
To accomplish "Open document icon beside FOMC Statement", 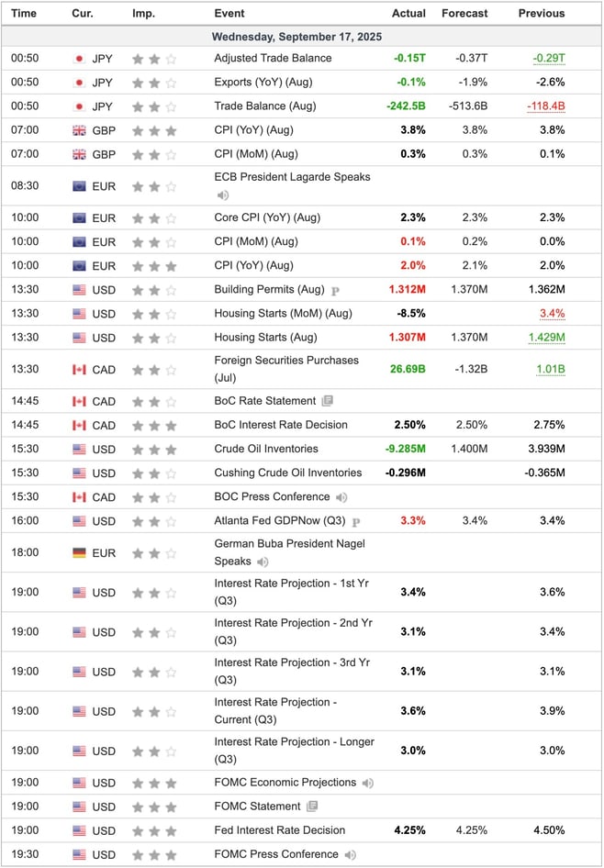I will pyautogui.click(x=312, y=807).
